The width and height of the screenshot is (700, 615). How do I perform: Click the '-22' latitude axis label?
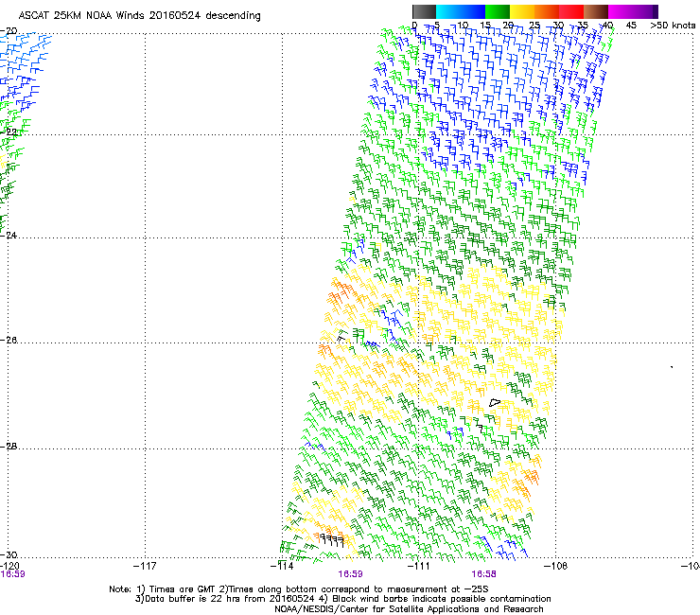click(9, 132)
